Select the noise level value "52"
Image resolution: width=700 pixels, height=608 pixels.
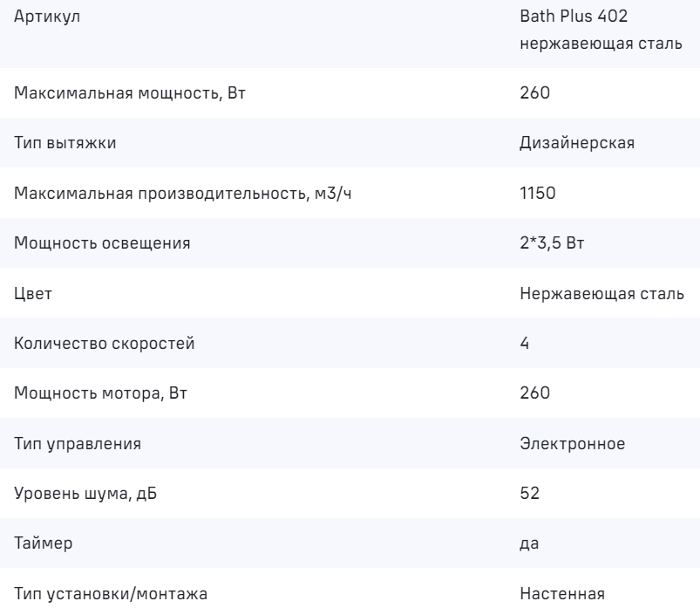click(529, 494)
